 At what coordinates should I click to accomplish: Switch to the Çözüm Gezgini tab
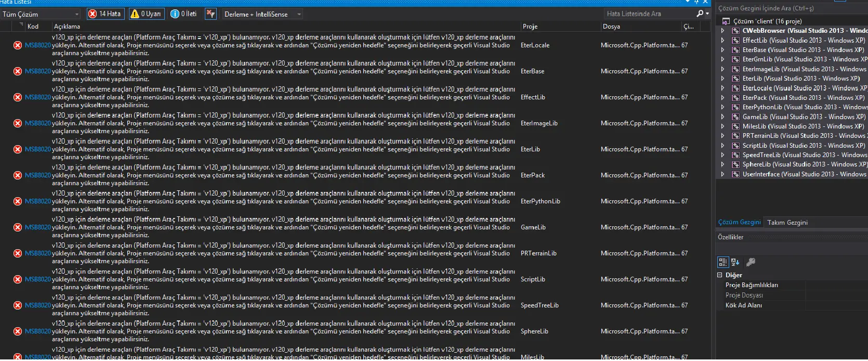point(739,222)
